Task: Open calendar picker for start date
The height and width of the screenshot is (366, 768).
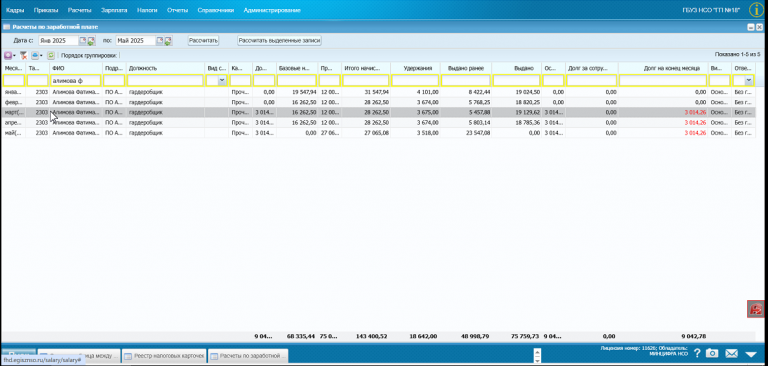Action: tap(83, 41)
